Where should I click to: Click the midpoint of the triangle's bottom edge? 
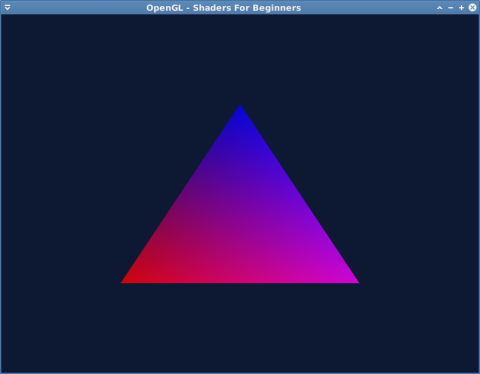pos(240,282)
